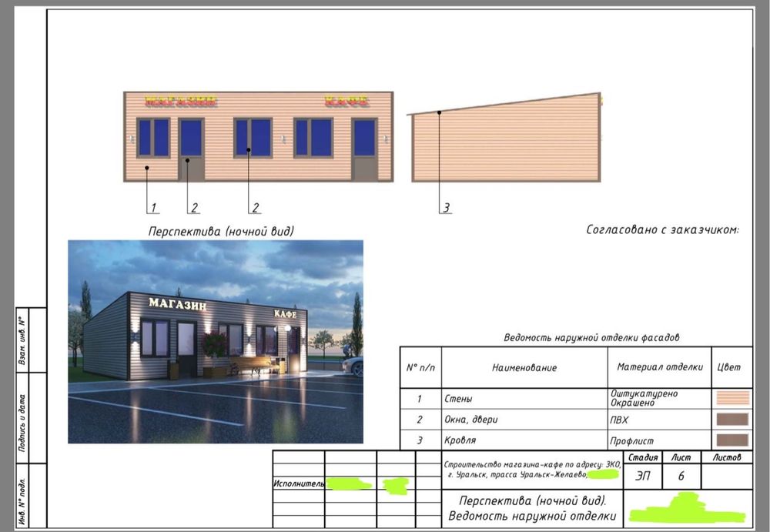Click the roof color swatch in row 3

pyautogui.click(x=733, y=440)
